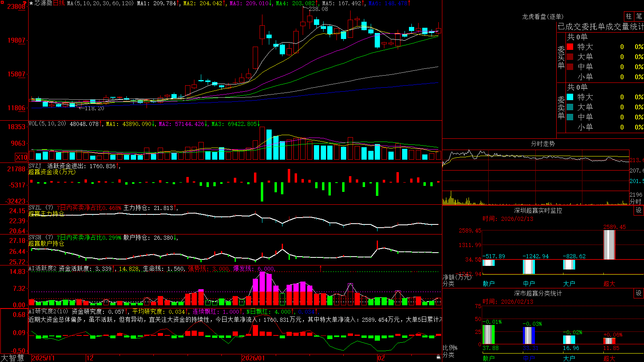
Task: Click the MA(5,10,20,30,60,120) indicator parameters
Action: coord(100,3)
